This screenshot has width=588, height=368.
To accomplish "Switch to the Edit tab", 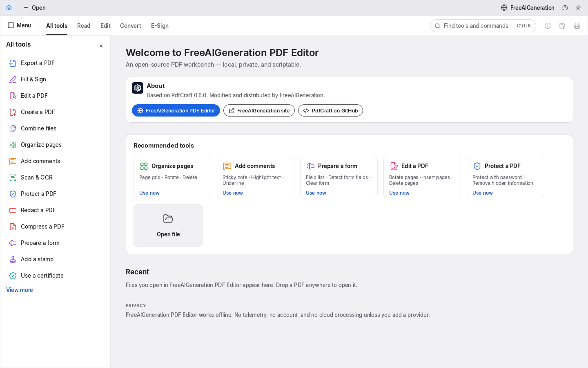I will click(x=105, y=26).
